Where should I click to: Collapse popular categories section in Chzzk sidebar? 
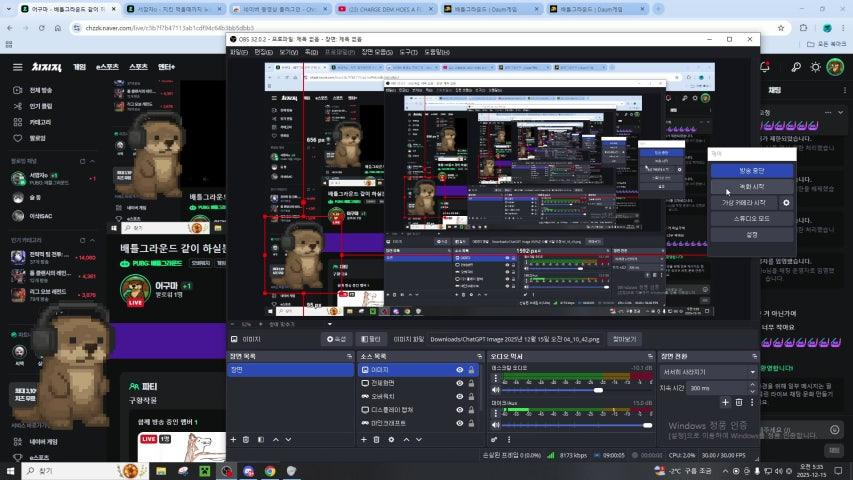(92, 240)
